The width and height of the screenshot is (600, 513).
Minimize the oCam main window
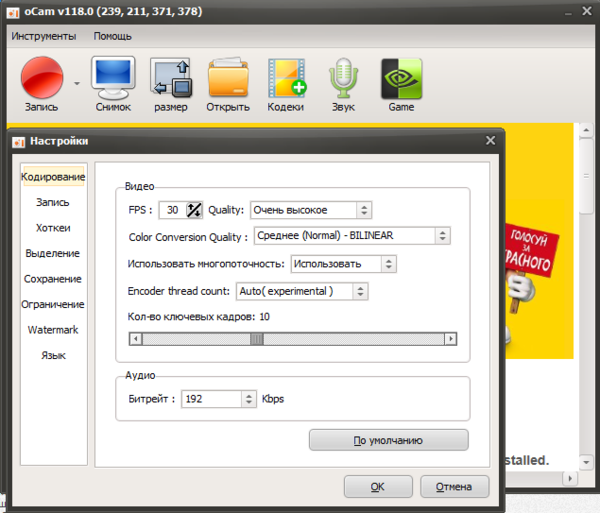568,13
